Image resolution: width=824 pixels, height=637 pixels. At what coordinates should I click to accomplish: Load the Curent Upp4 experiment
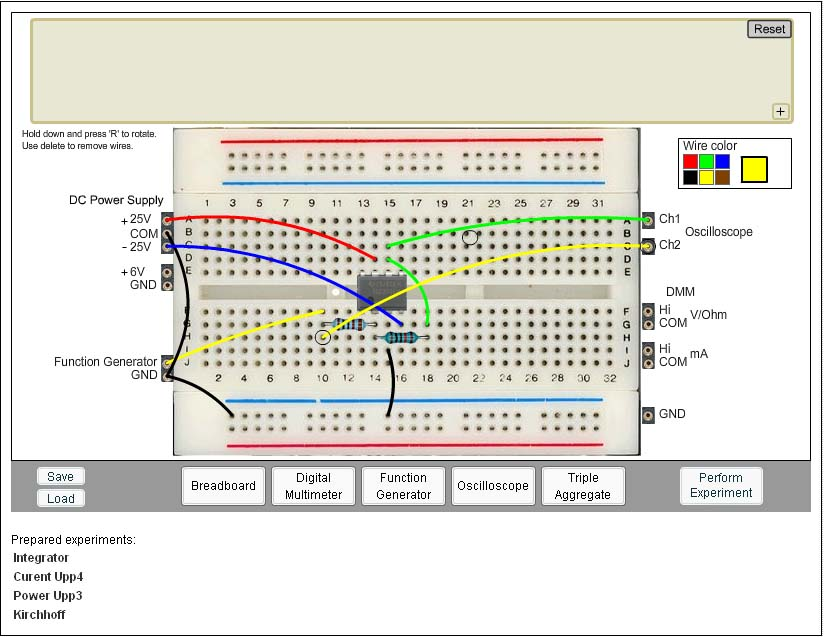pos(48,577)
